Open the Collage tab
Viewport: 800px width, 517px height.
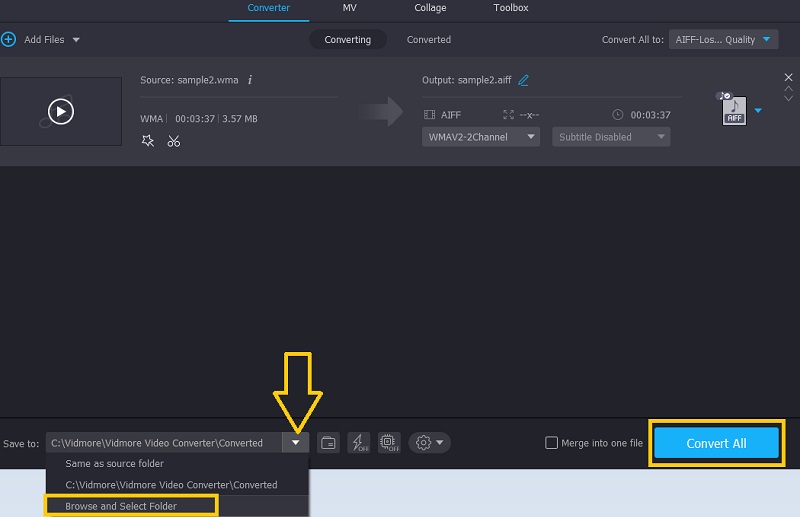[x=430, y=8]
